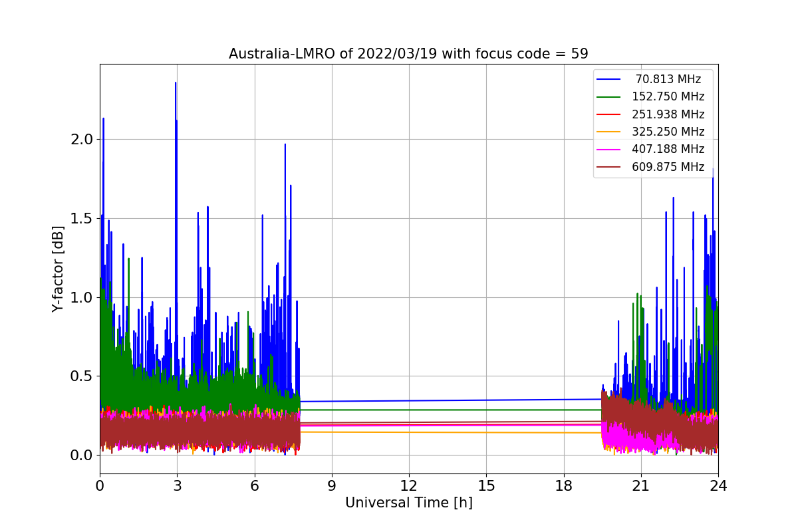Image resolution: width=798 pixels, height=532 pixels.
Task: Click the y-axis tick label 1.0
Action: [x=82, y=297]
